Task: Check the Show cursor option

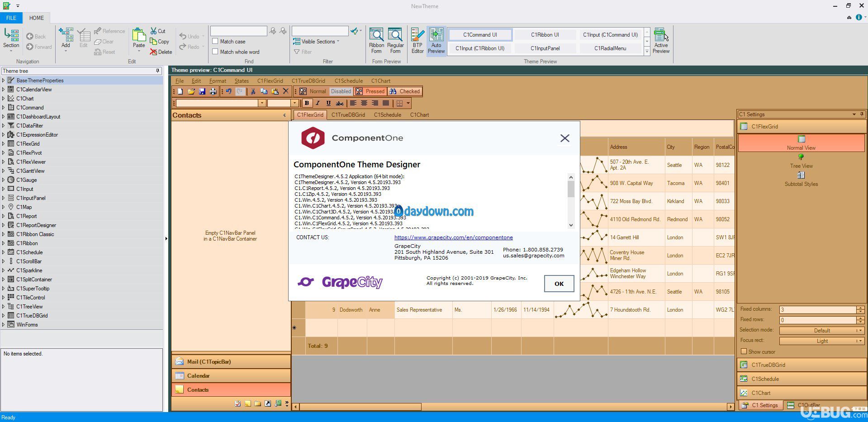Action: (744, 351)
